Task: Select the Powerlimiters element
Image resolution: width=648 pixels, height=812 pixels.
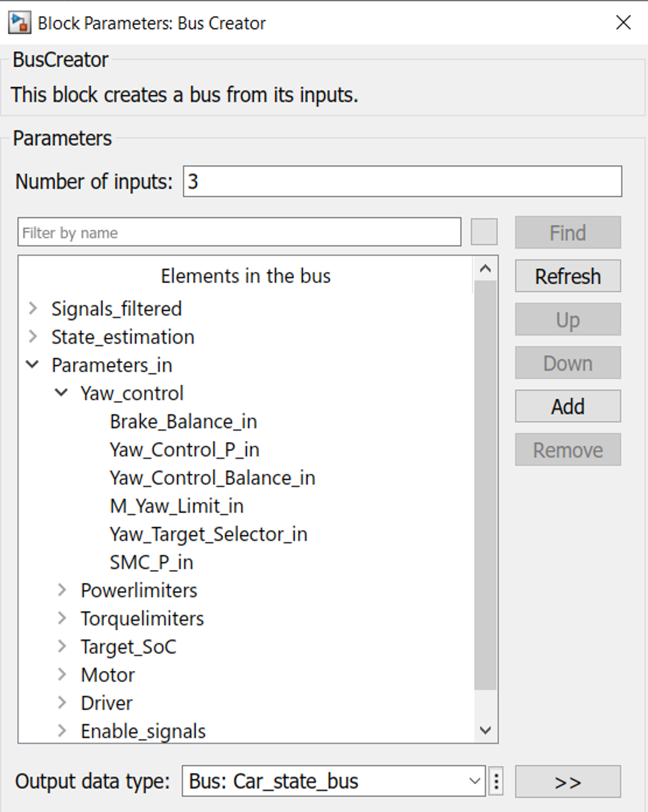Action: [139, 590]
